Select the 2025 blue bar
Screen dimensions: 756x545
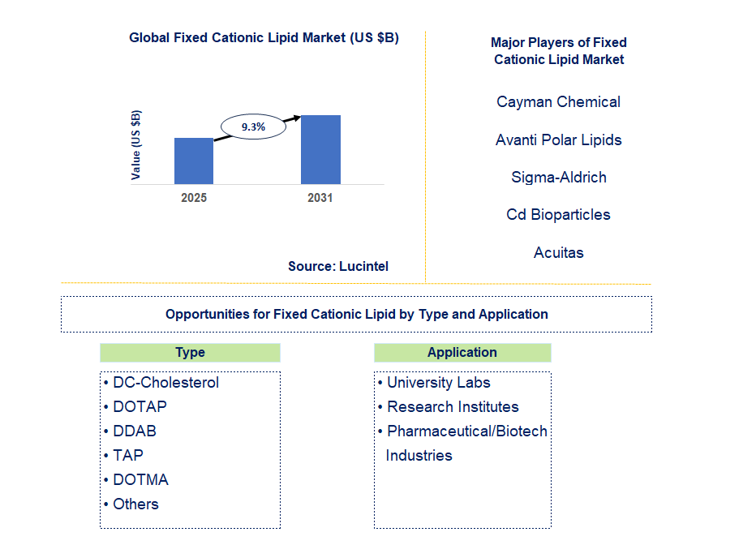pos(194,161)
